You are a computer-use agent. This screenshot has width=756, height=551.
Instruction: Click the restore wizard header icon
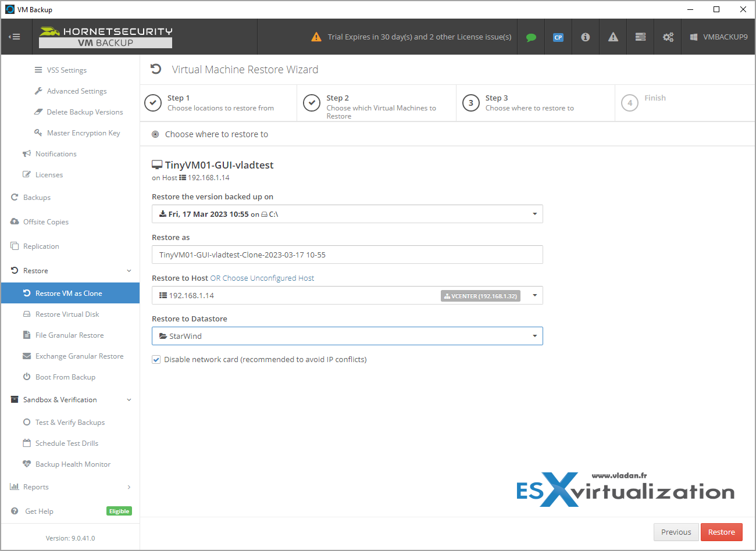(156, 69)
